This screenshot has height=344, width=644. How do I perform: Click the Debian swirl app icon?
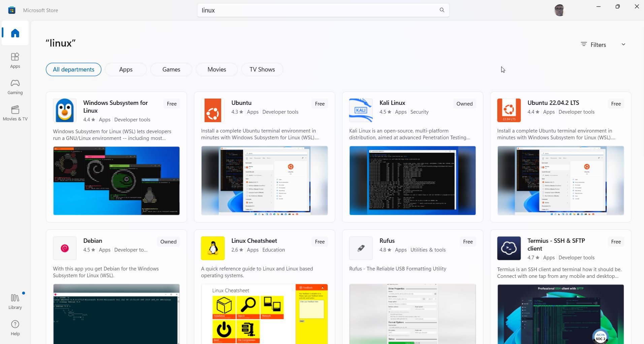(x=65, y=248)
